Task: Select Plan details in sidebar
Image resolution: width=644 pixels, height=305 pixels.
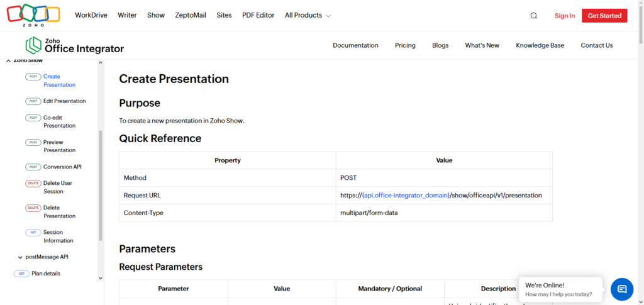Action: [46, 274]
